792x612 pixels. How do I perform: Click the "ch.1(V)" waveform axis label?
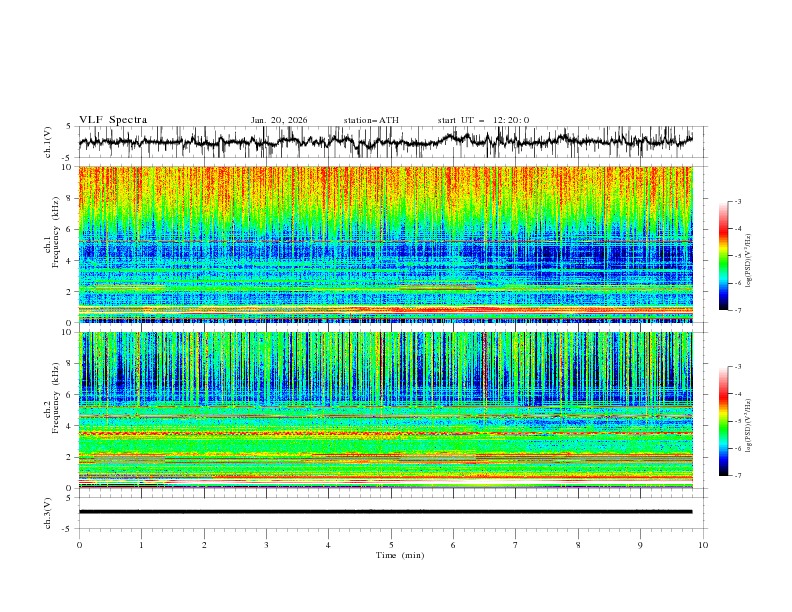pos(48,142)
